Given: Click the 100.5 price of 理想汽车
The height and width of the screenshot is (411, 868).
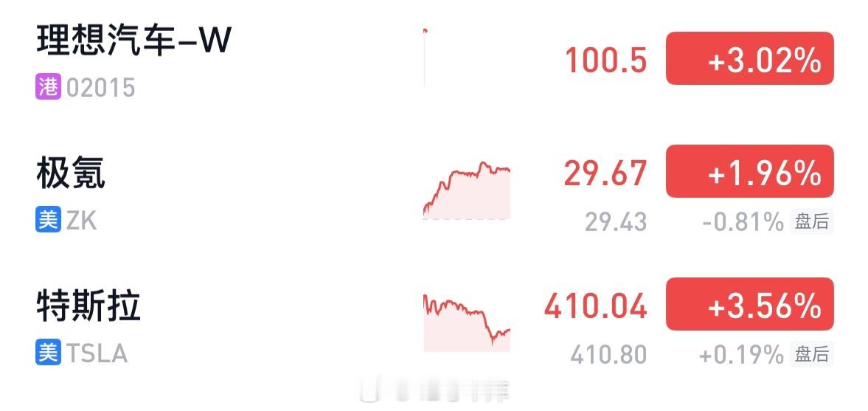Looking at the screenshot, I should [x=606, y=61].
